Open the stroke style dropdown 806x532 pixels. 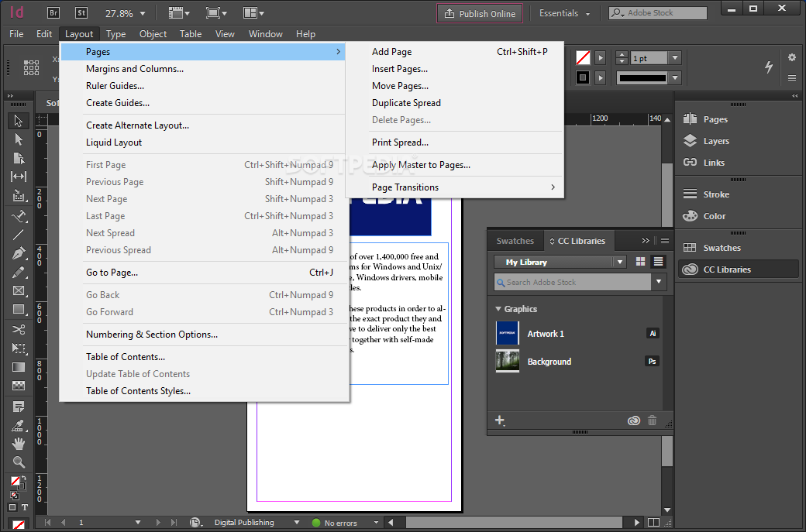676,78
